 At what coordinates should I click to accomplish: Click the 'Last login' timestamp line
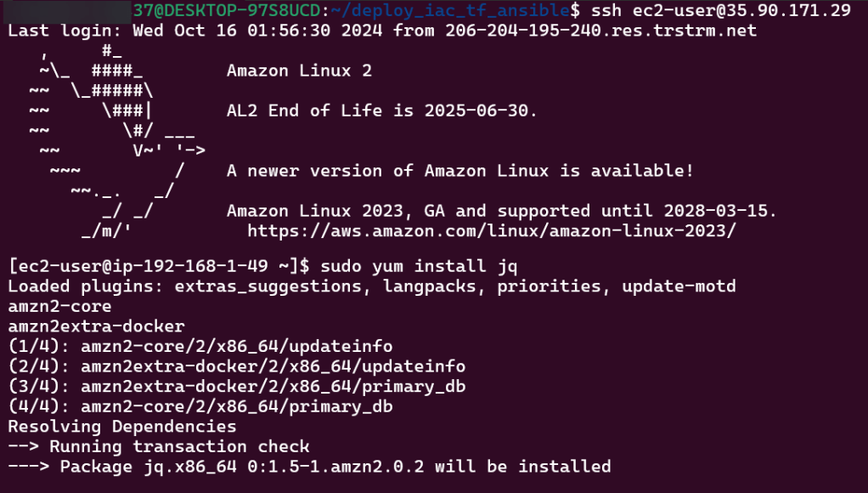pos(381,31)
